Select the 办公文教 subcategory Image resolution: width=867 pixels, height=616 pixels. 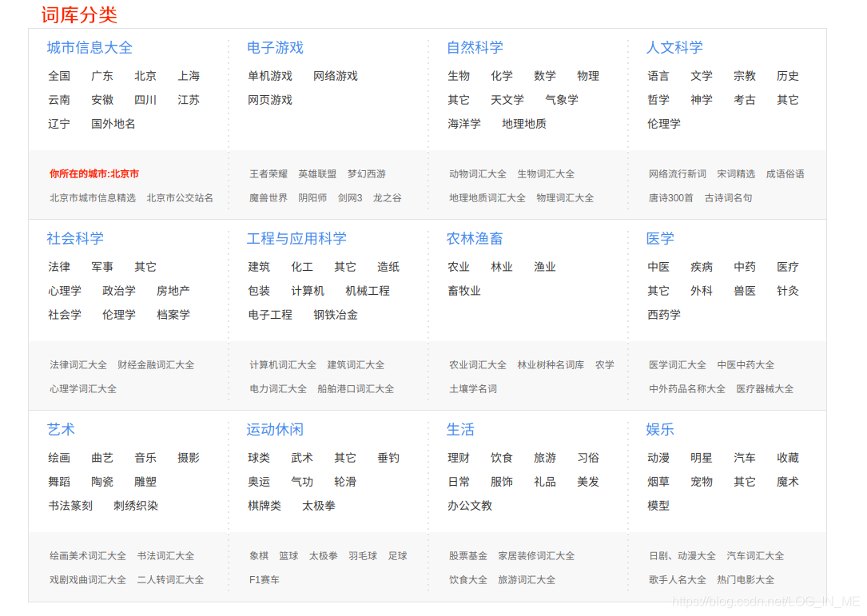coord(469,506)
